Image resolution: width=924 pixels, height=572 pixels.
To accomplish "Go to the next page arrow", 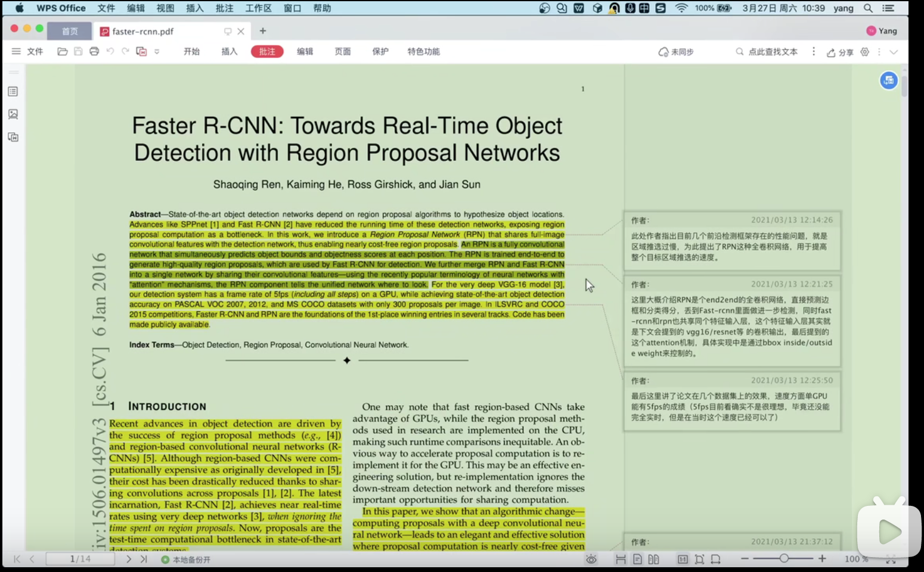I will pyautogui.click(x=128, y=559).
